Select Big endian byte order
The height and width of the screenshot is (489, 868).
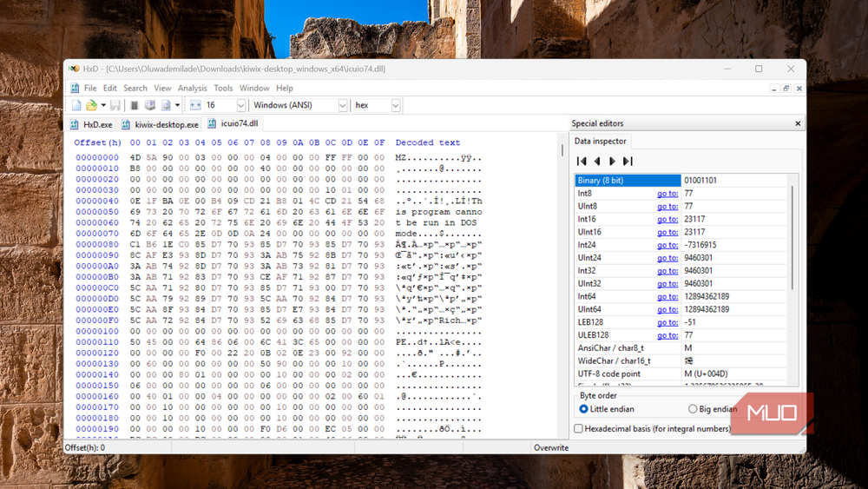pos(713,409)
